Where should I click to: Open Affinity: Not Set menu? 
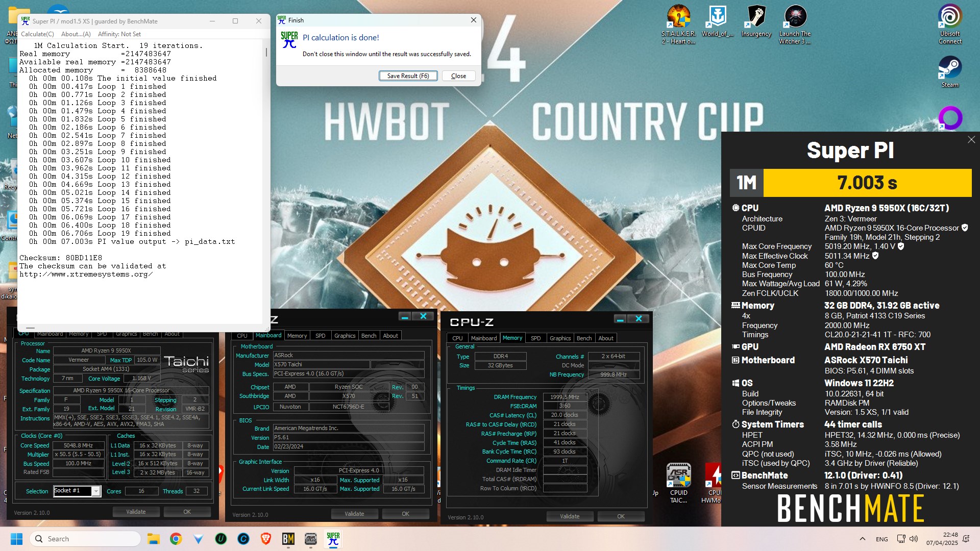click(x=119, y=34)
